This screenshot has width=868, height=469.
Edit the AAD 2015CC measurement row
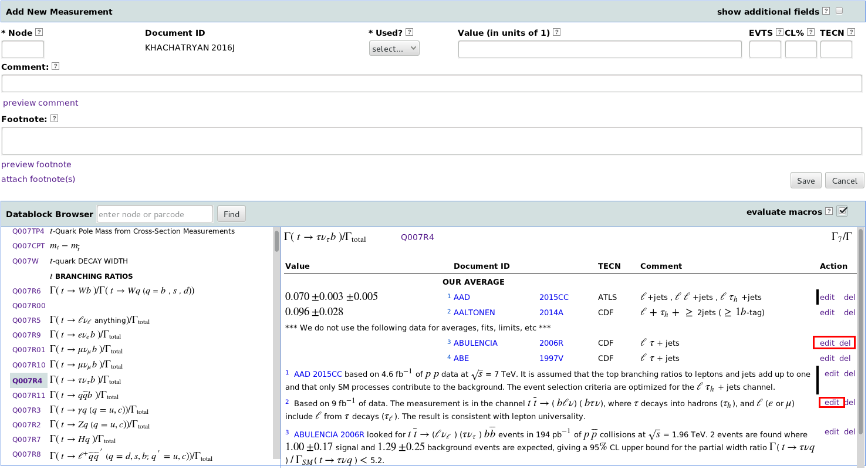pos(827,297)
